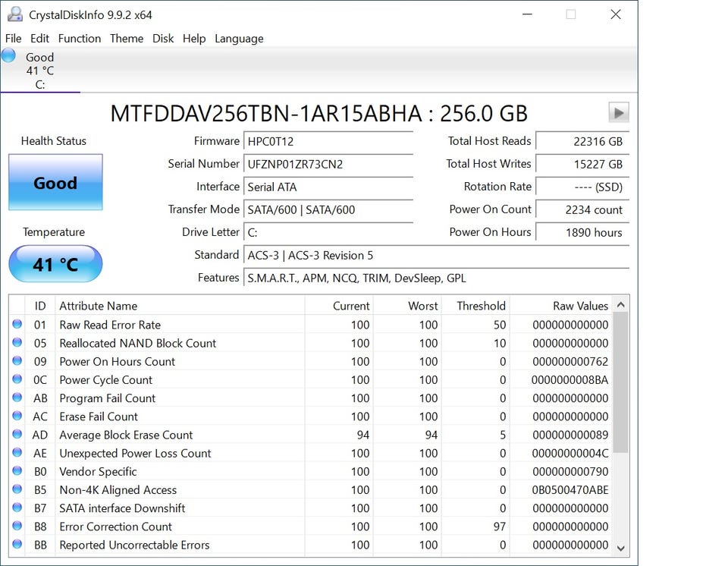The image size is (728, 566).
Task: Click Total Host Writes value 15227 GB
Action: [x=582, y=164]
